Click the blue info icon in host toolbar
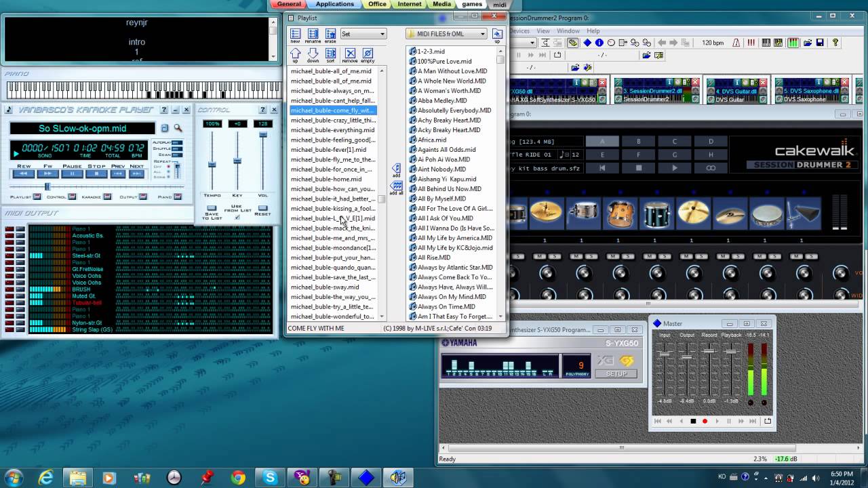This screenshot has height=488, width=868. (x=599, y=43)
